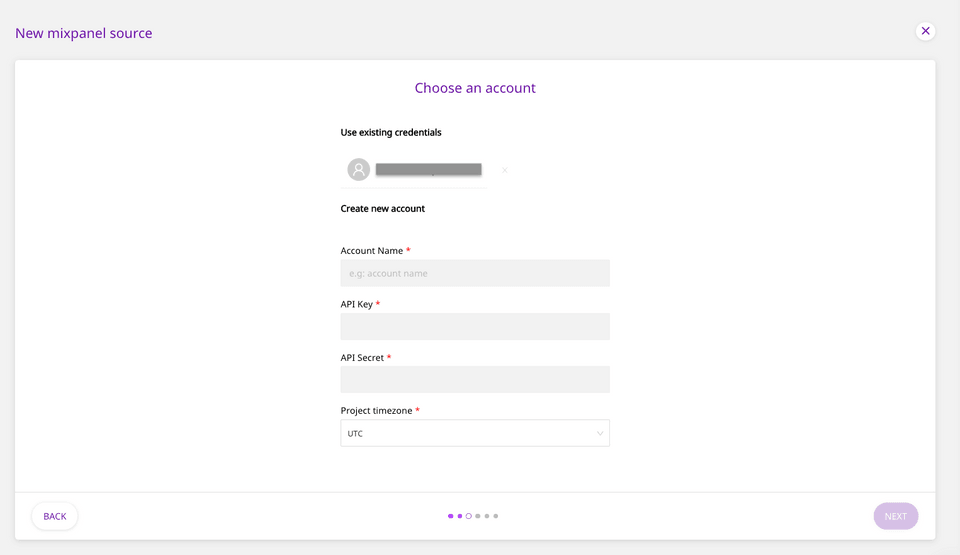Image resolution: width=960 pixels, height=555 pixels.
Task: Jump to second step progress dot
Action: click(x=460, y=516)
